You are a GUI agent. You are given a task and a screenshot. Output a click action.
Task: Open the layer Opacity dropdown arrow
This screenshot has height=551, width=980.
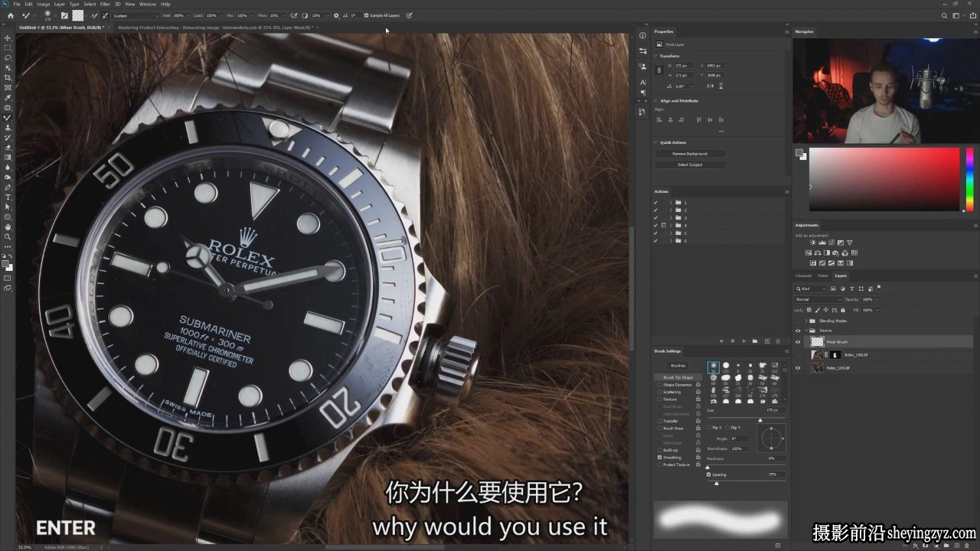876,299
